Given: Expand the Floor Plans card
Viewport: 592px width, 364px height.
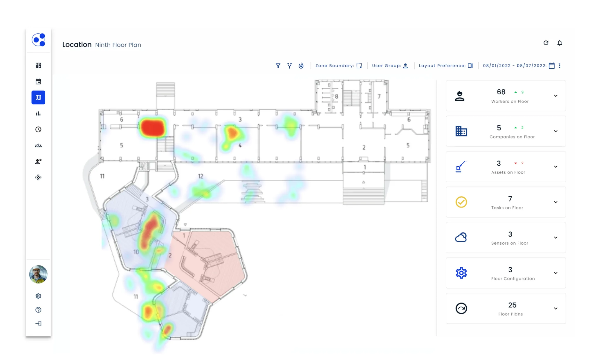Looking at the screenshot, I should pos(555,308).
